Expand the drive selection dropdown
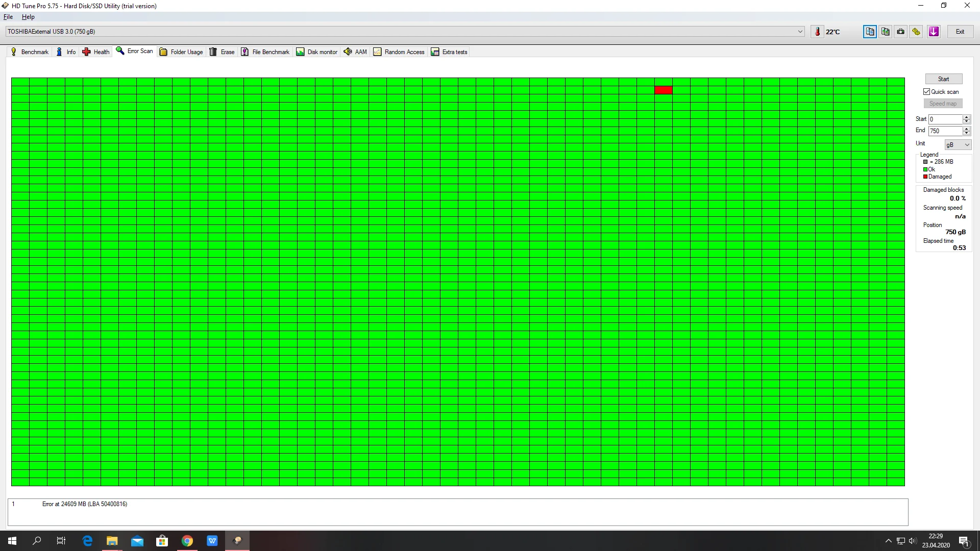This screenshot has width=980, height=551. (800, 31)
